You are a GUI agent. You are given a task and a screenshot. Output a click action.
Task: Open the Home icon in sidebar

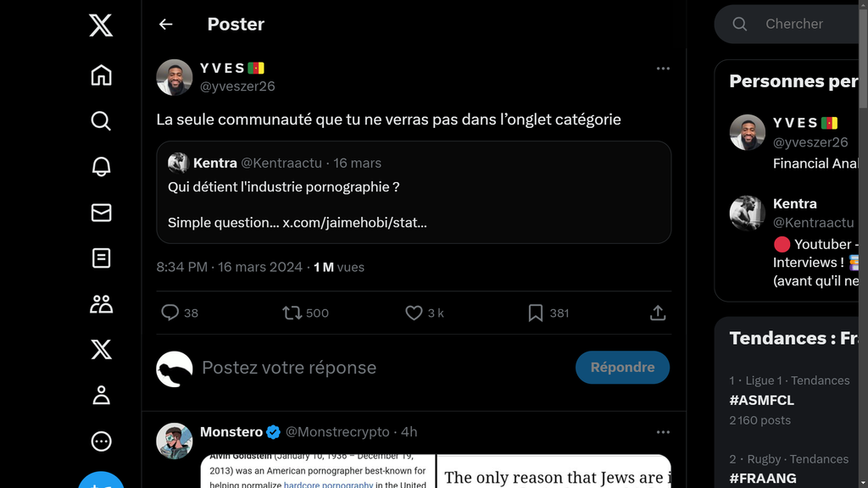pos(101,75)
